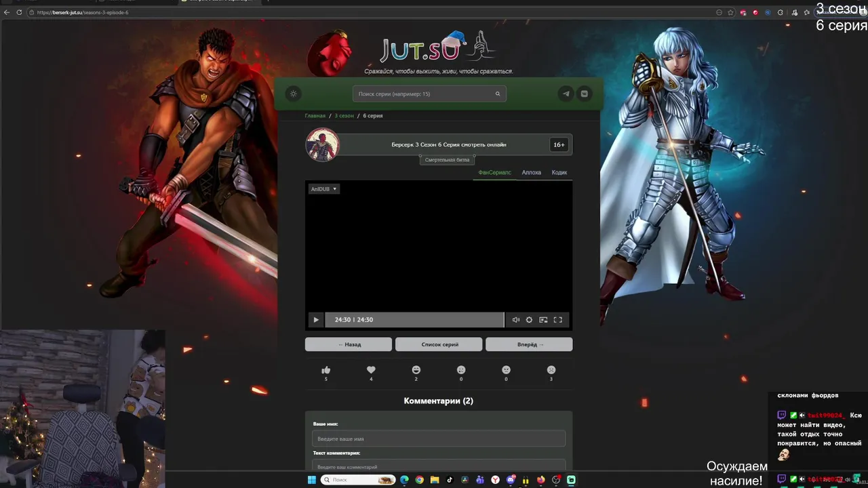Image resolution: width=868 pixels, height=488 pixels.
Task: Open File Explorer from the taskbar
Action: 435,480
